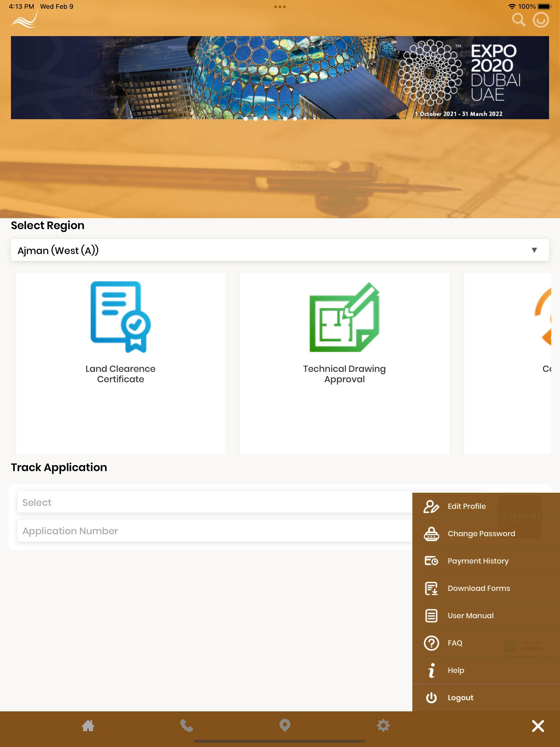
Task: Tap the Wi-Fi status icon
Action: 512,6
